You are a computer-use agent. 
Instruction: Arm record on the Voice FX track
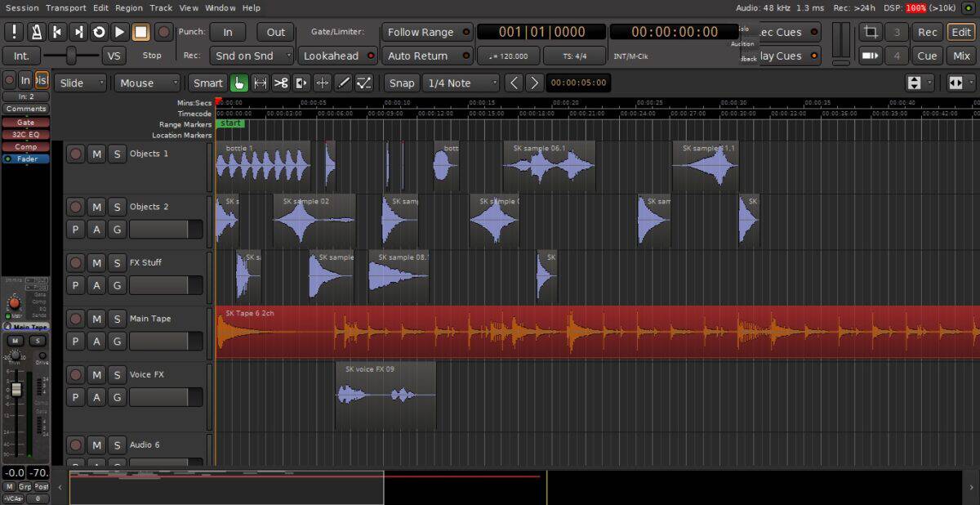(76, 375)
